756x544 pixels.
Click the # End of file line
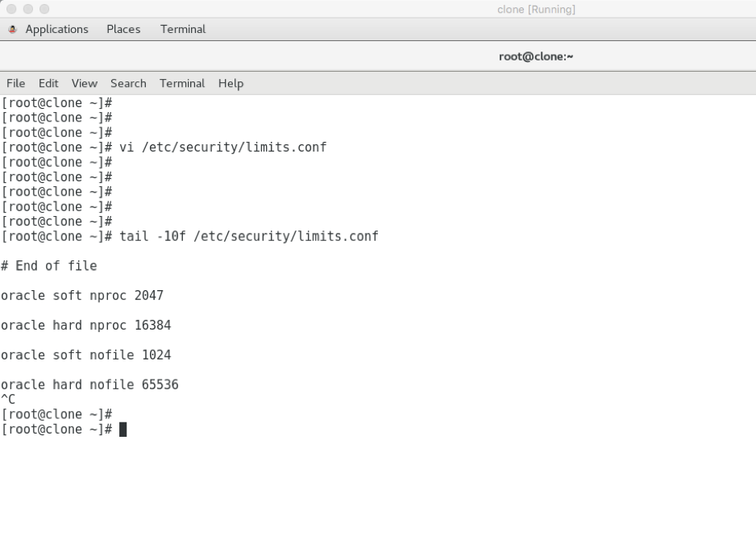click(48, 265)
